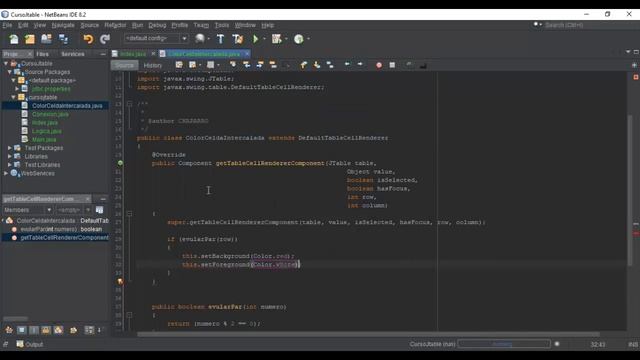Click the Build Project hammer icon

click(x=220, y=39)
